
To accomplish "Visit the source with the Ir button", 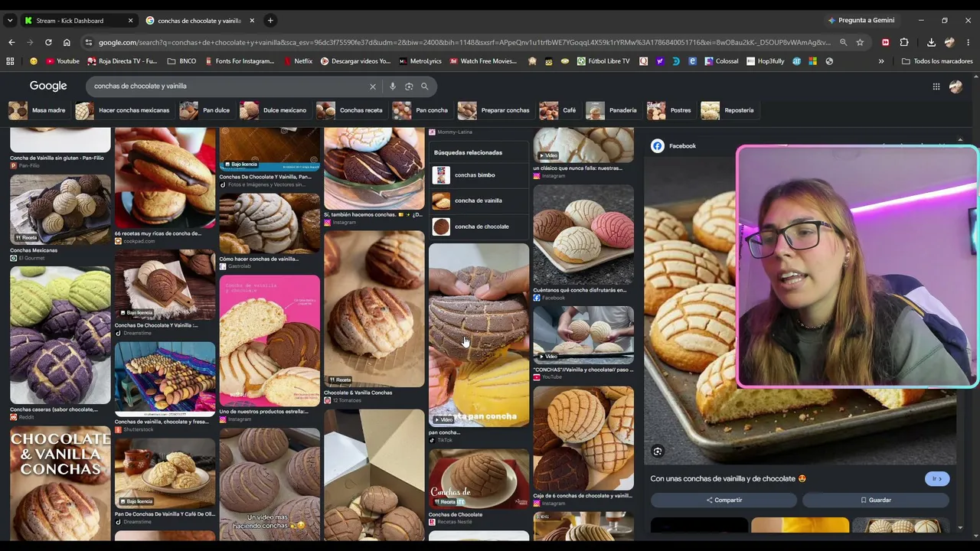I will point(937,478).
